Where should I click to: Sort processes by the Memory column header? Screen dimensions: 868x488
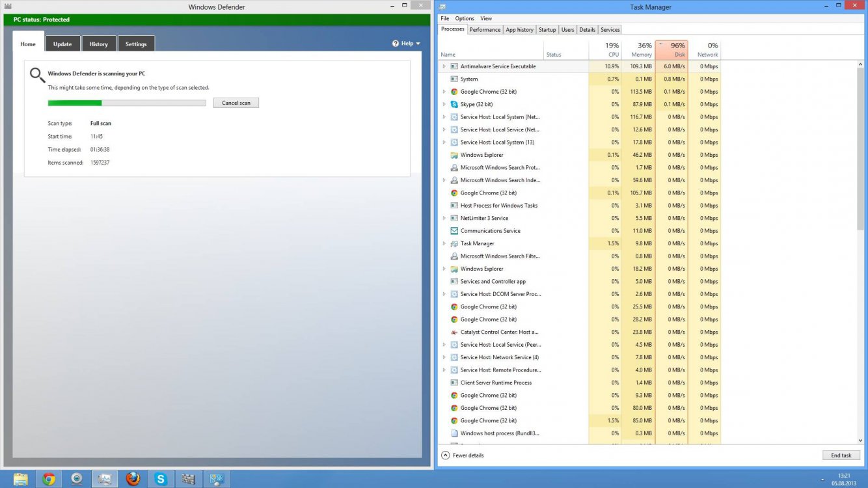pyautogui.click(x=638, y=50)
